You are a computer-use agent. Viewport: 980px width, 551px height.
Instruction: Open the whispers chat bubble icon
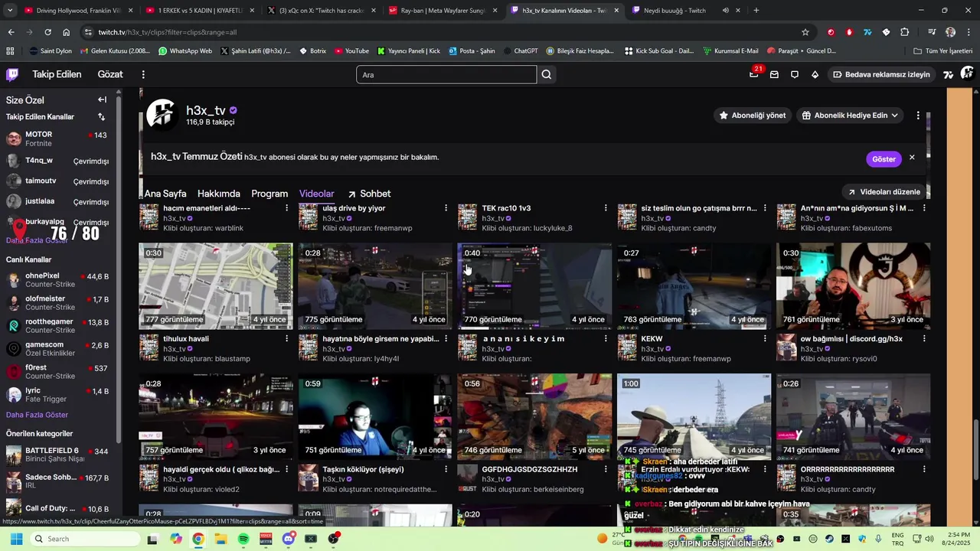[795, 74]
